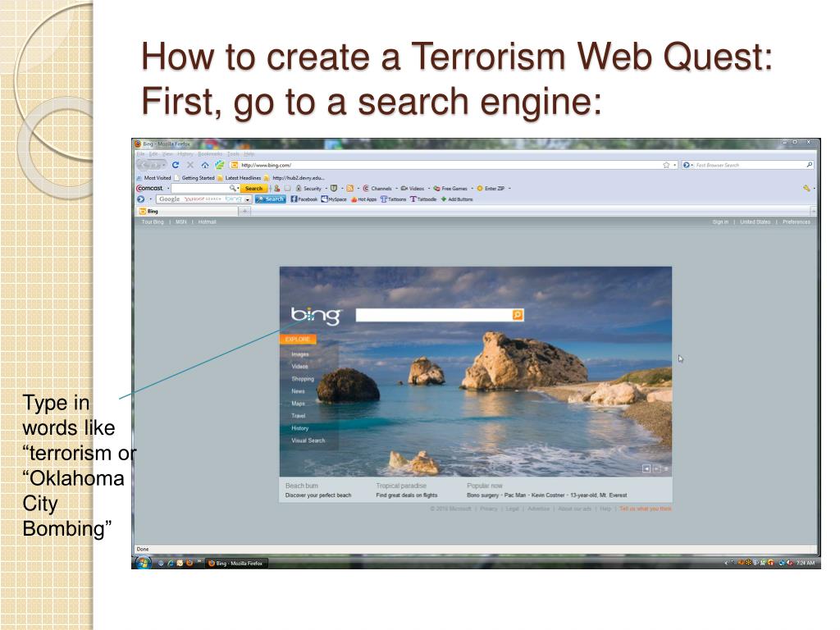Click the green leaf toolbar icon

(219, 165)
